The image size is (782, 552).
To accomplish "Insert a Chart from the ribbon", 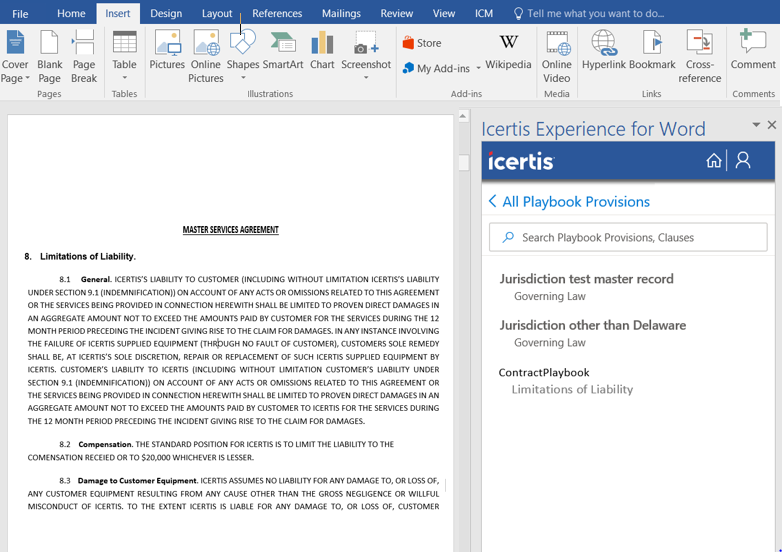I will (322, 51).
